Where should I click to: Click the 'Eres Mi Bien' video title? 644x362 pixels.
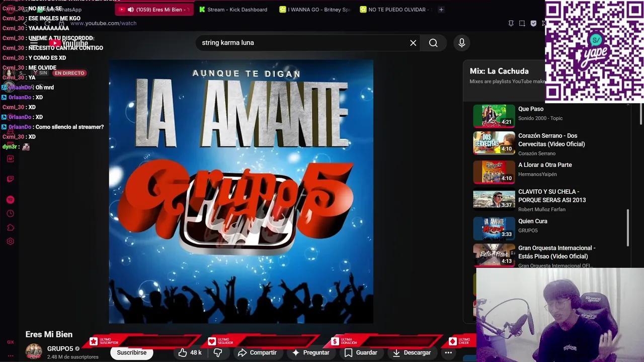point(49,334)
